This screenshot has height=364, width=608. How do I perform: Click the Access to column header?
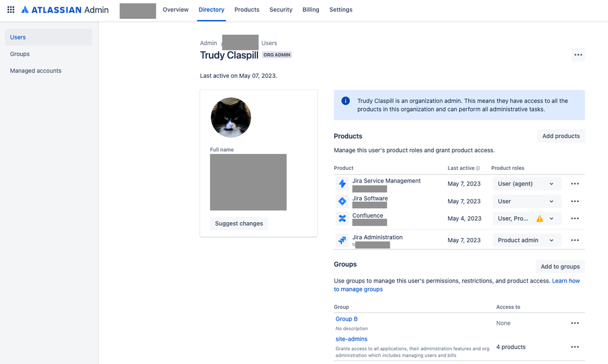508,307
